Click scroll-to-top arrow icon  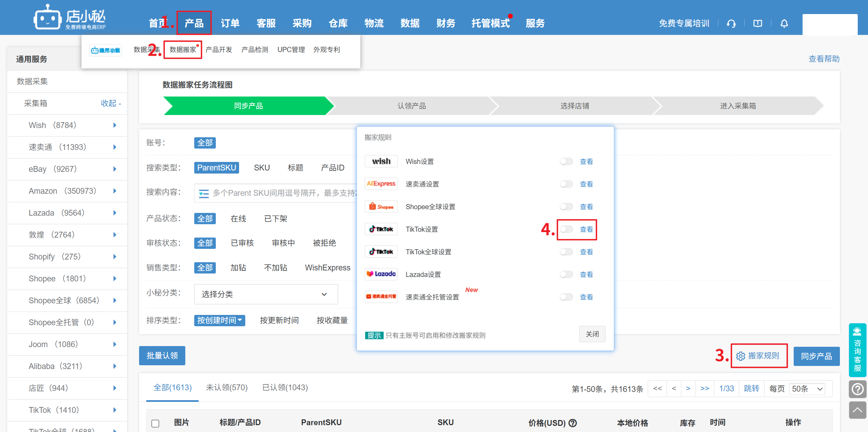pos(857,410)
